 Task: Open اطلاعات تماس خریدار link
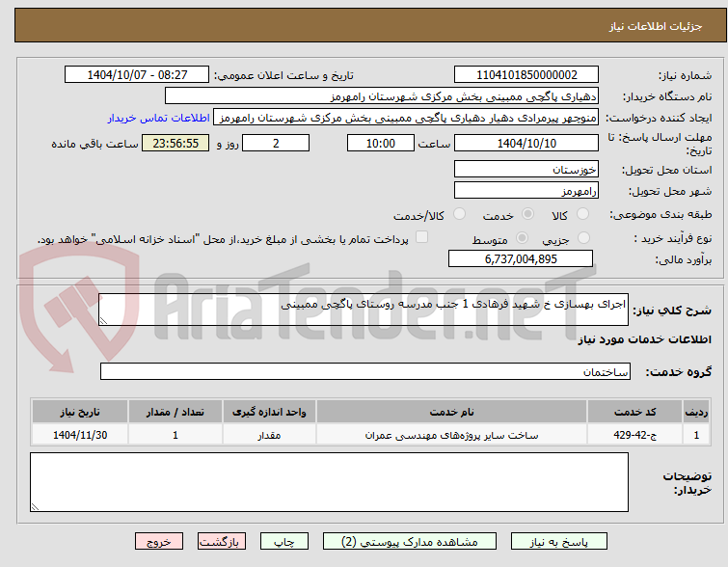click(x=159, y=118)
